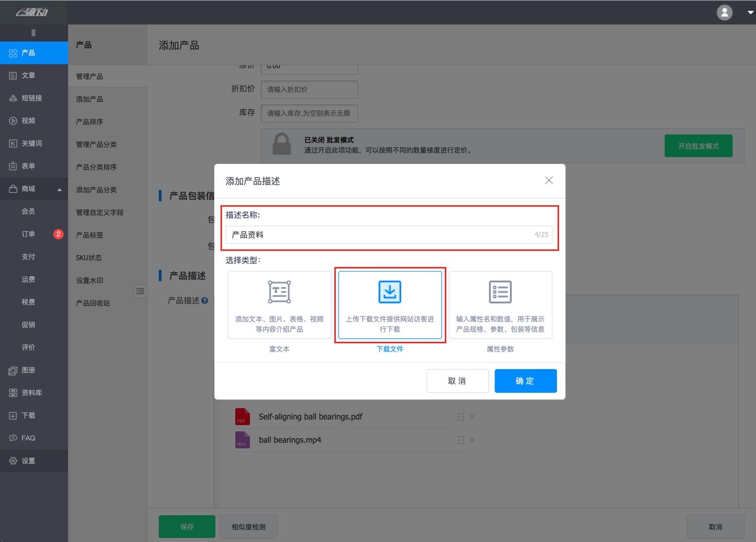Open the 视频 section via its sidebar icon
The width and height of the screenshot is (756, 542).
[13, 120]
